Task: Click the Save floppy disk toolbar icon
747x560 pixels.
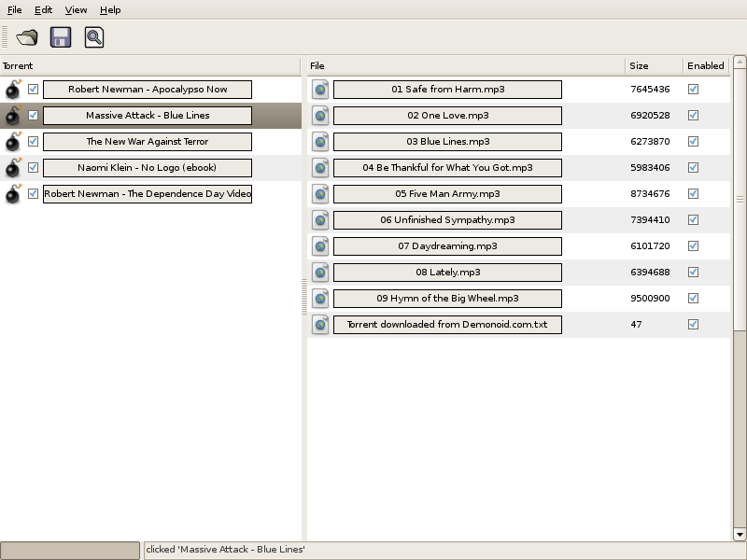Action: pyautogui.click(x=61, y=37)
